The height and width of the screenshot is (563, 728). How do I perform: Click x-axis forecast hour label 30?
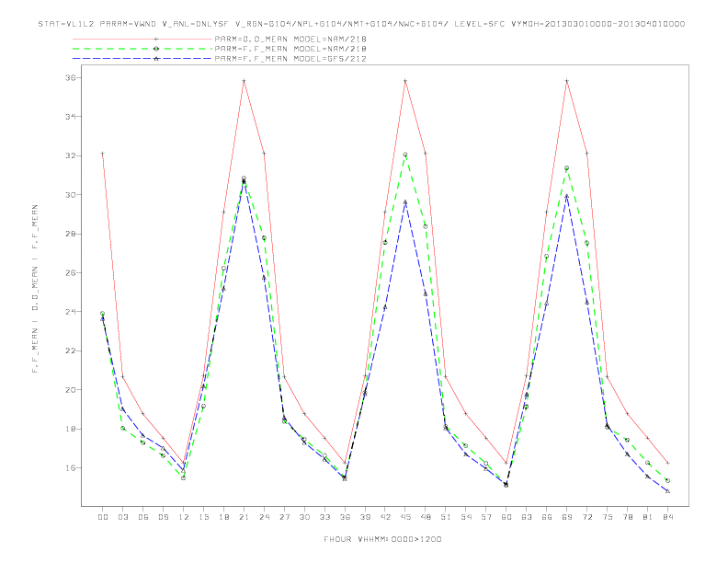[304, 517]
